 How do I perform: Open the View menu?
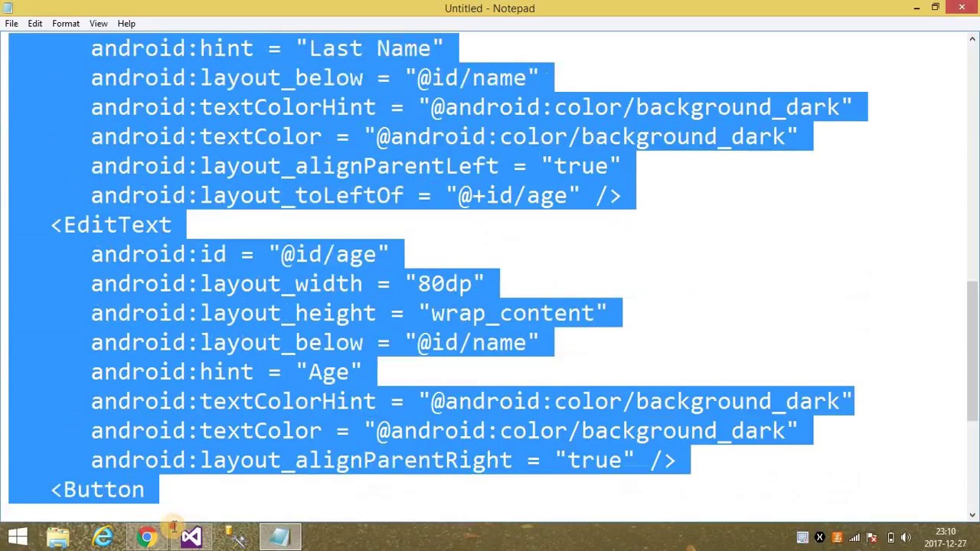[99, 24]
